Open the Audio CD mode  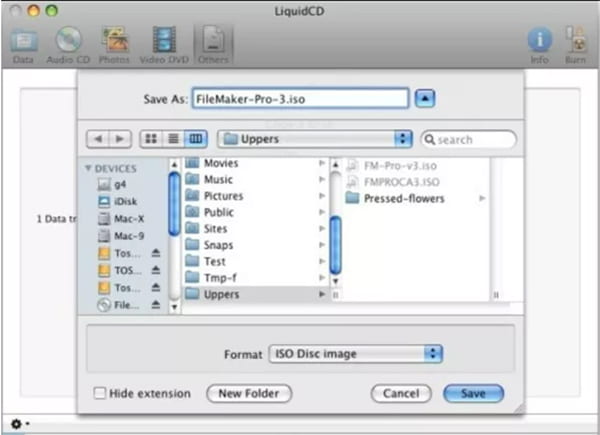[68, 45]
